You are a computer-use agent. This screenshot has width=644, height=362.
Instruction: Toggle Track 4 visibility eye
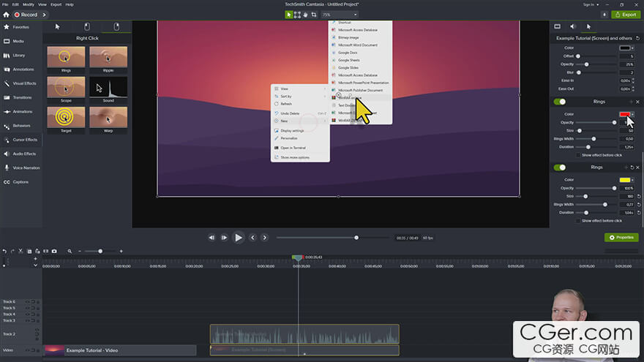tap(28, 314)
